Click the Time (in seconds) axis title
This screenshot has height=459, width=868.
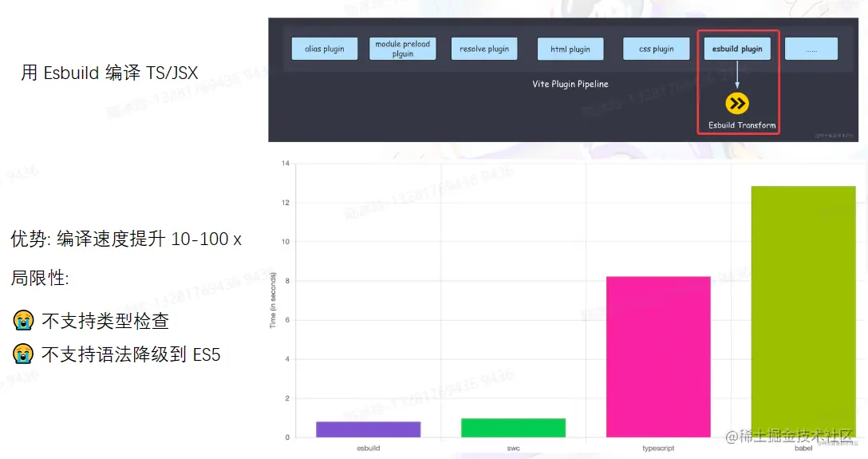[272, 300]
